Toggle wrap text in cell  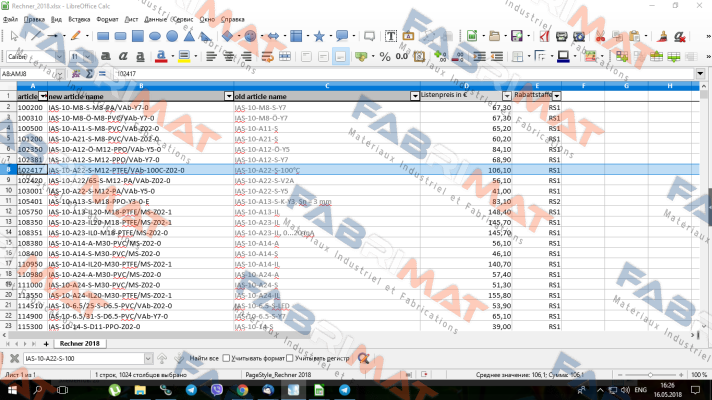pyautogui.click(x=267, y=56)
